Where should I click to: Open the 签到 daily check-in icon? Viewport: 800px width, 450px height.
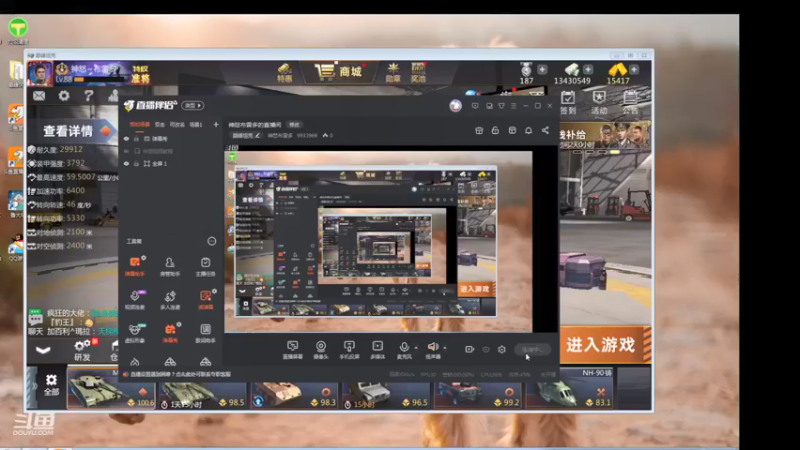coord(568,102)
